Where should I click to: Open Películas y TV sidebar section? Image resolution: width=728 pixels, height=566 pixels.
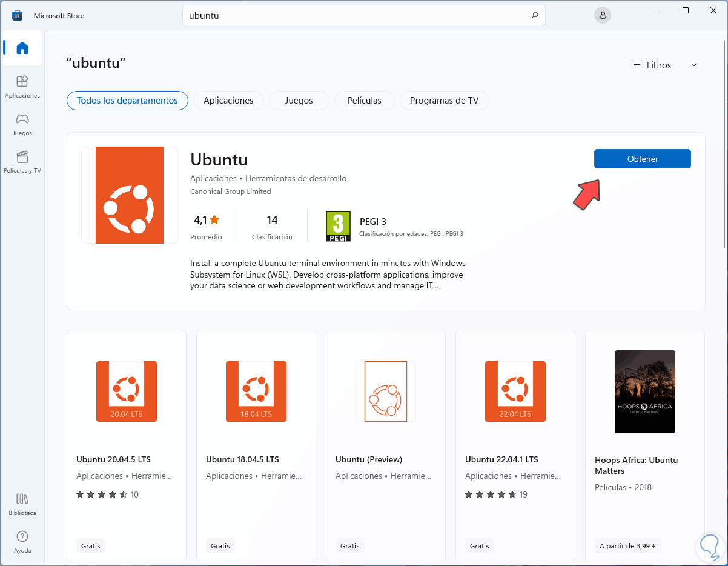coord(22,162)
